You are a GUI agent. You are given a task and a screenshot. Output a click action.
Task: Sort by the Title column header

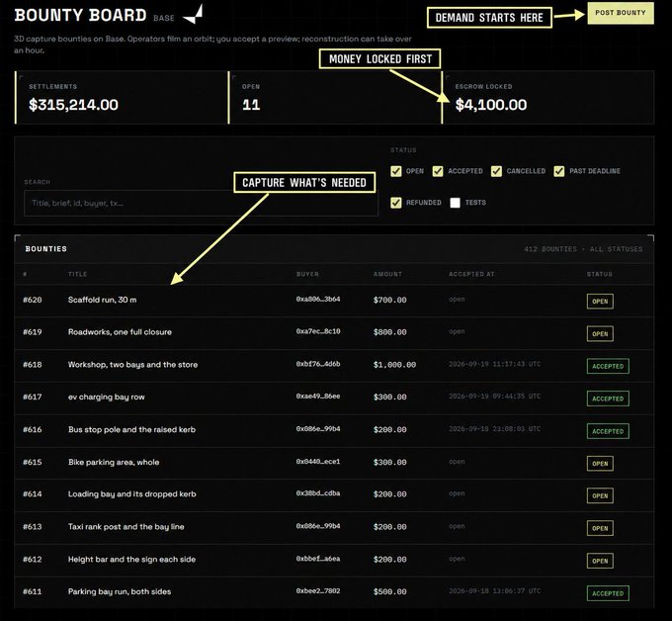(x=77, y=274)
